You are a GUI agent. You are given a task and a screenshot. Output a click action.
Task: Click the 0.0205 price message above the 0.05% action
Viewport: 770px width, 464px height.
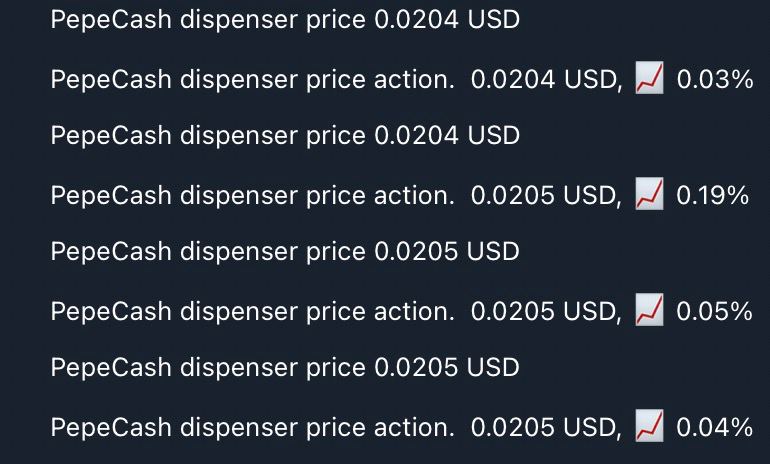tap(285, 252)
